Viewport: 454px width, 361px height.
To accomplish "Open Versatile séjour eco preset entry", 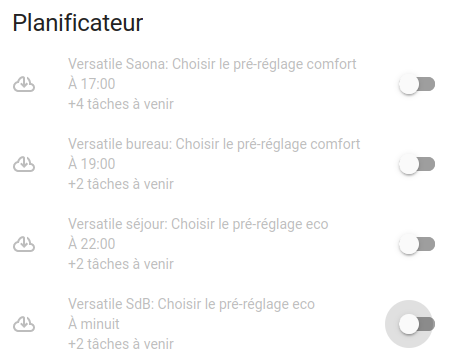I will tap(198, 224).
